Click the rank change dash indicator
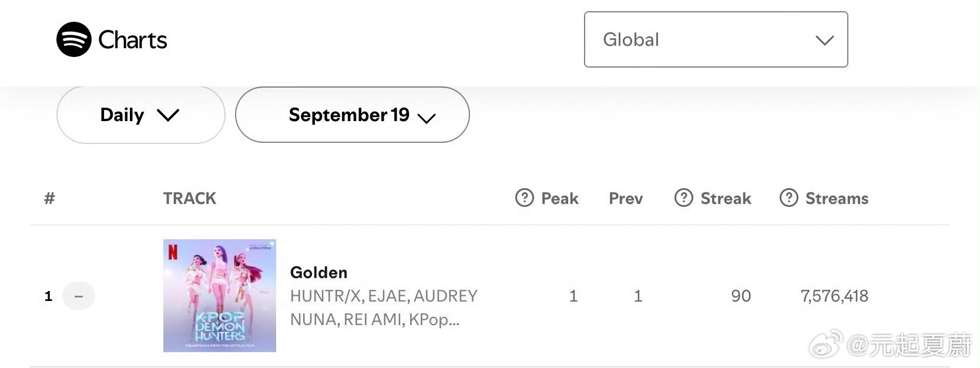Screen dimensions: 980x368 (79, 296)
